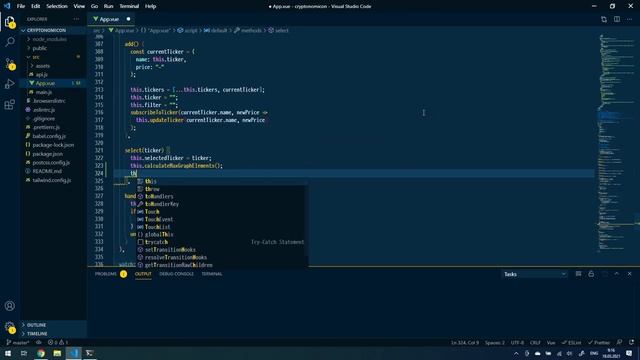This screenshot has width=640, height=360.
Task: Click the Prettier status bar item
Action: click(599, 342)
